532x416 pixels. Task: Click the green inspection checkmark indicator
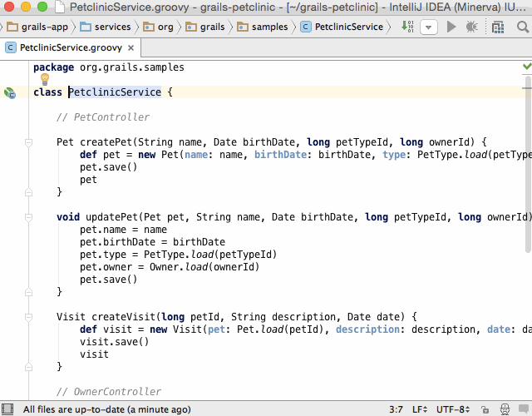click(527, 67)
